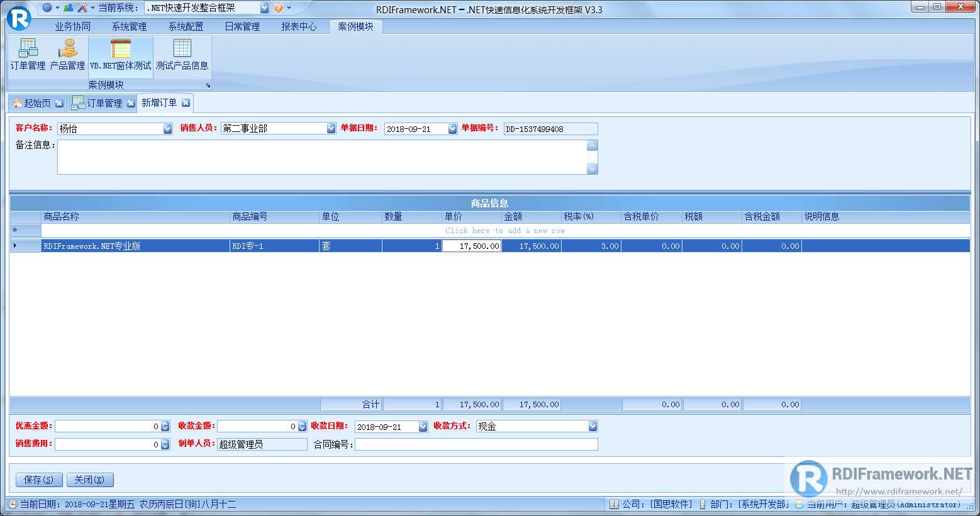Click 'Click here to add a new row'
The width and height of the screenshot is (980, 516).
point(505,231)
